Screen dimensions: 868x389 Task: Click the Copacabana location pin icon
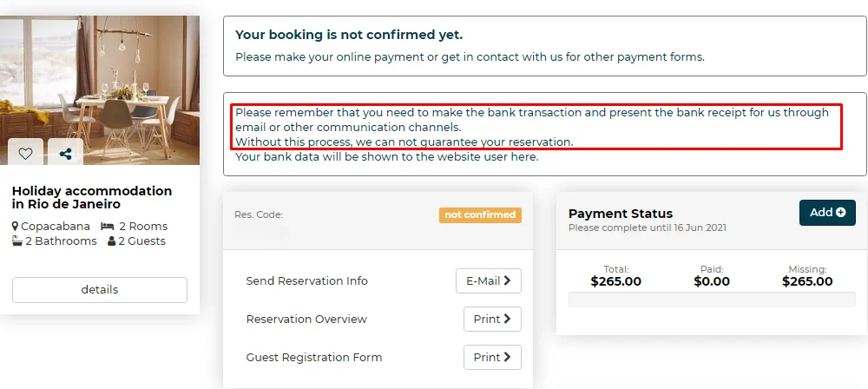pos(16,227)
